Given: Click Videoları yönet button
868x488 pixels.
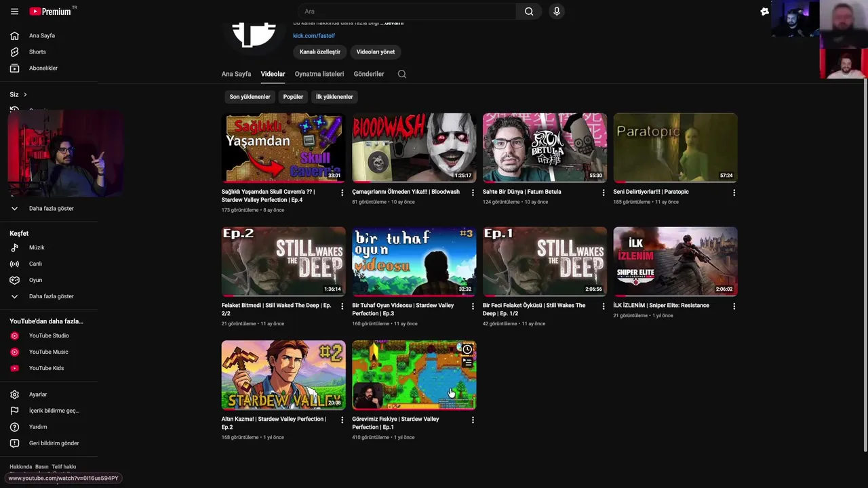Looking at the screenshot, I should (376, 52).
